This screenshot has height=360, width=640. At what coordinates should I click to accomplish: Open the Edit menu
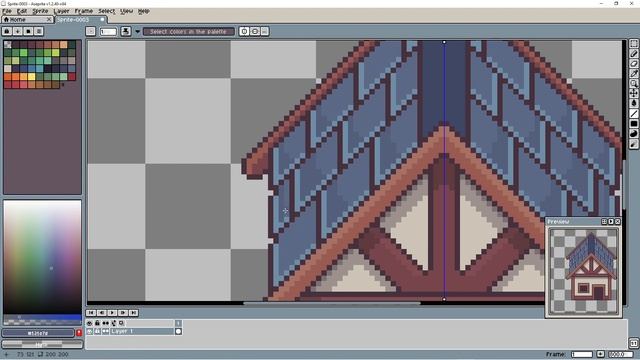click(22, 11)
